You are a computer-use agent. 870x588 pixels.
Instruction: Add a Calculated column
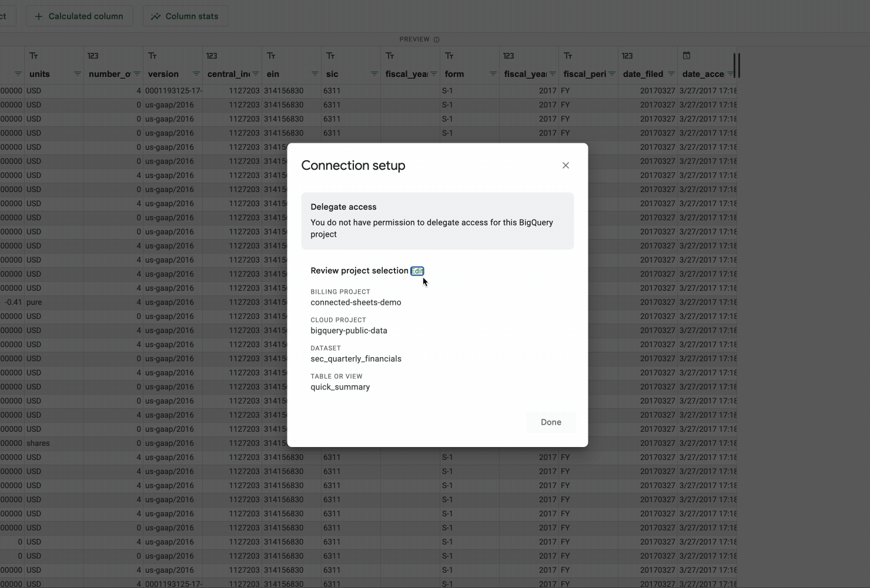pyautogui.click(x=79, y=16)
